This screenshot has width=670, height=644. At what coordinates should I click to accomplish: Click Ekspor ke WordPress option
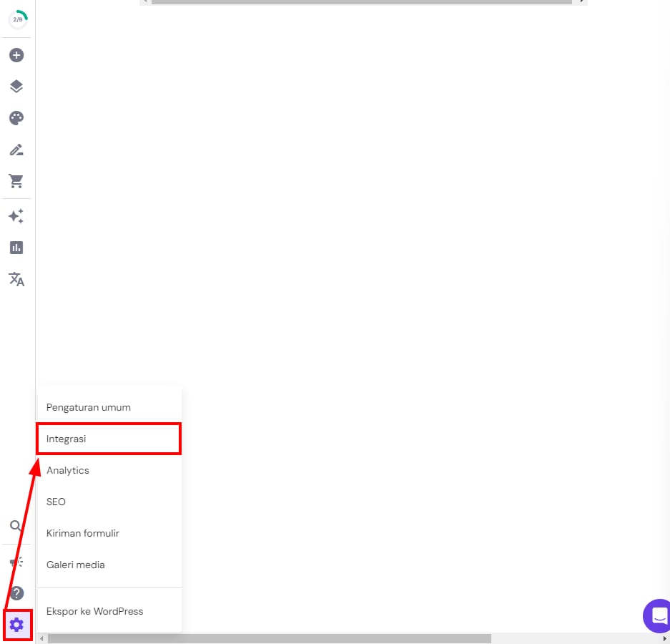click(x=95, y=611)
